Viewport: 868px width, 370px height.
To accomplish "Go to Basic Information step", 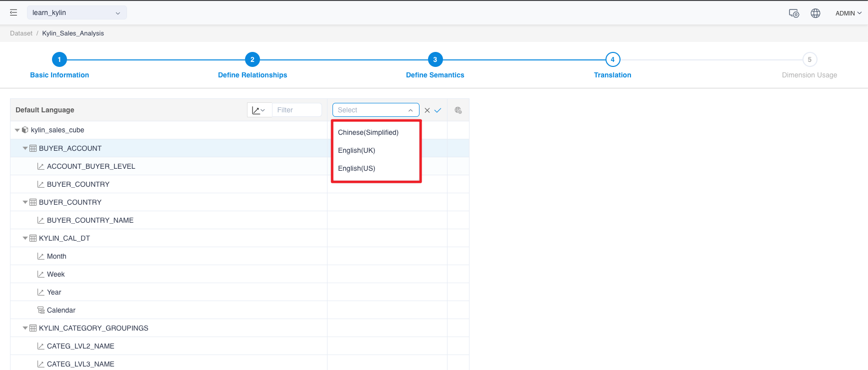I will point(59,59).
